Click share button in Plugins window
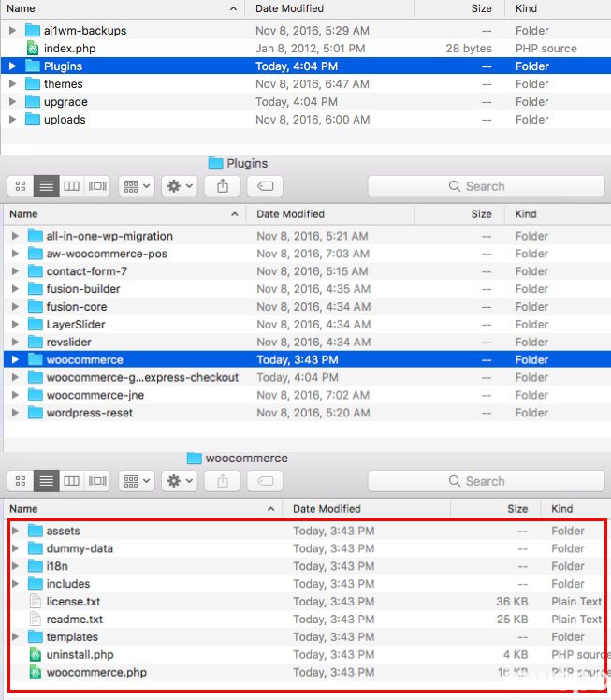 (223, 186)
